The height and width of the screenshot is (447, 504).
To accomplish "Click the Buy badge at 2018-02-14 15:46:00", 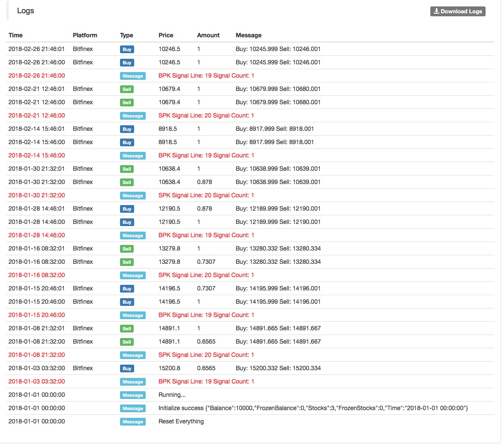I will coord(127,142).
